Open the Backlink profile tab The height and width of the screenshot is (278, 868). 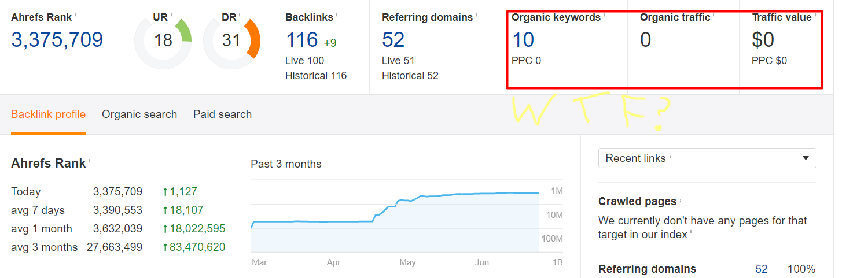point(48,114)
